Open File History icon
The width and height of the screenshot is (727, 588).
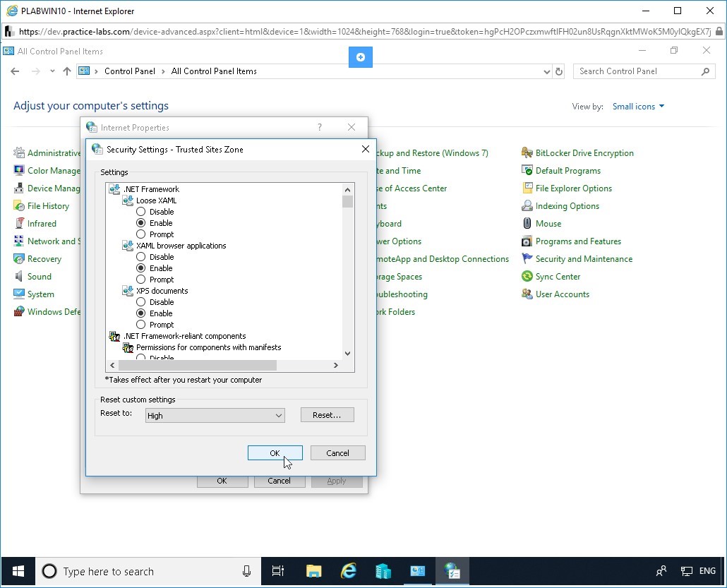(19, 205)
